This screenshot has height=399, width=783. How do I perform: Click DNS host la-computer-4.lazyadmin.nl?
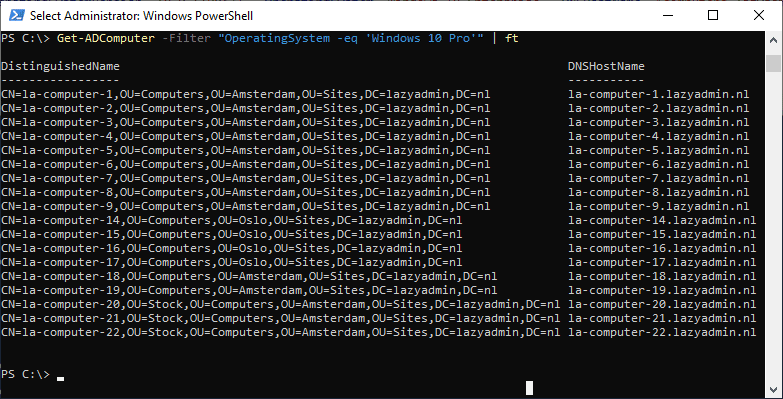tap(659, 136)
